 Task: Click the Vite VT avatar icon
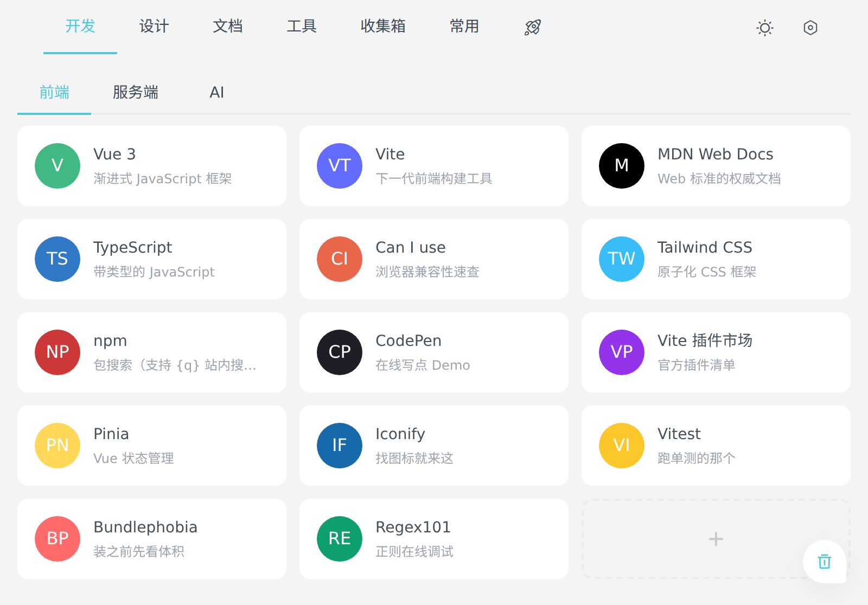click(x=340, y=166)
